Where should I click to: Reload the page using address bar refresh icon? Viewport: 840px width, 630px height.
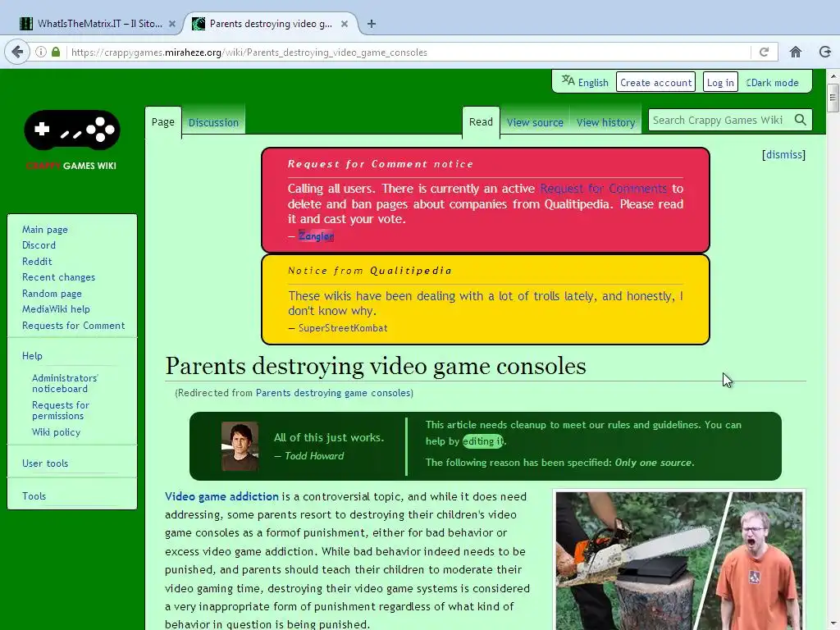764,52
